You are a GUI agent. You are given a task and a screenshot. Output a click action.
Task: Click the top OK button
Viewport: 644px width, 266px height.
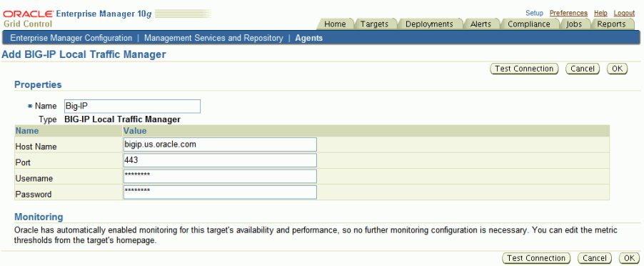(618, 69)
